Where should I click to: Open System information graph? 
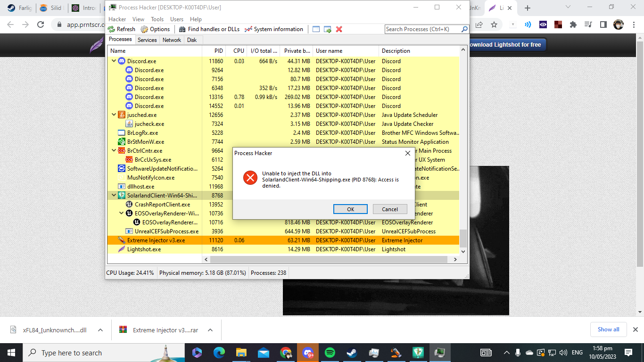click(248, 29)
